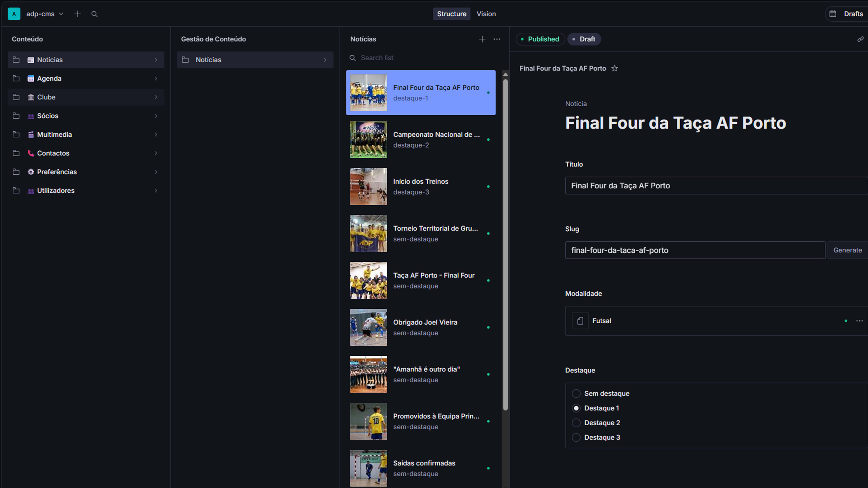Image resolution: width=868 pixels, height=488 pixels.
Task: Switch to the Structure tab
Action: (452, 14)
